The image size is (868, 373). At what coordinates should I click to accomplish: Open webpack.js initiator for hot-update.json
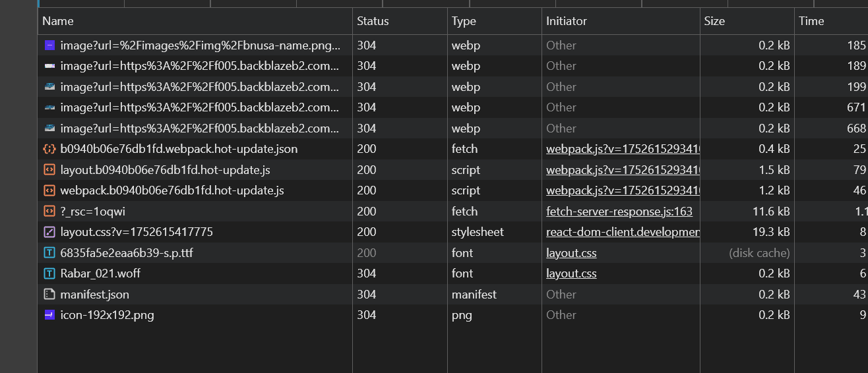coord(622,149)
